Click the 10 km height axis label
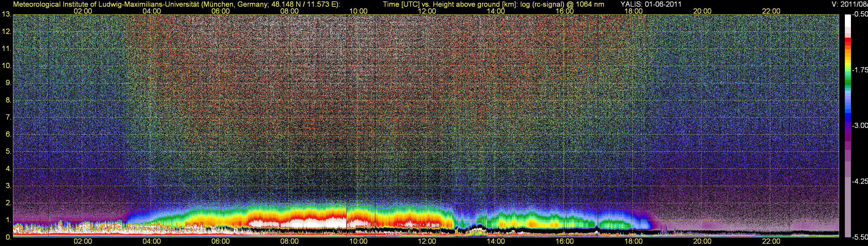Screen dimensions: 868x246 [6, 66]
